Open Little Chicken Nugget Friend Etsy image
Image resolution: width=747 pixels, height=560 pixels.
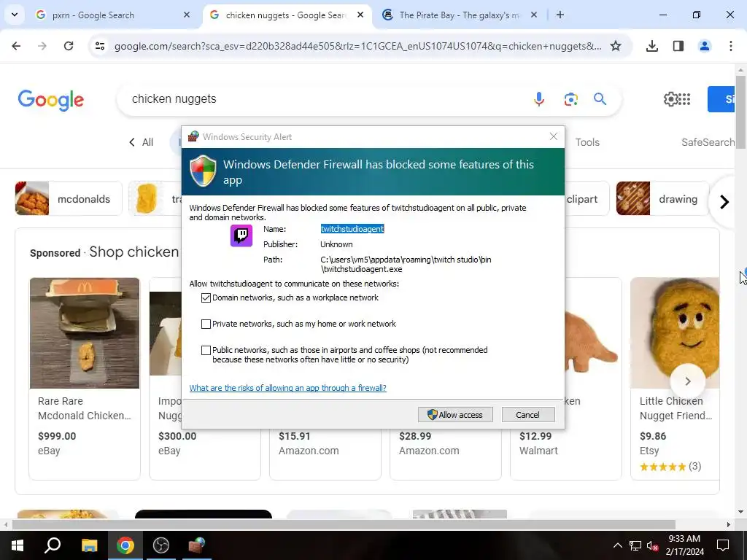click(x=675, y=332)
